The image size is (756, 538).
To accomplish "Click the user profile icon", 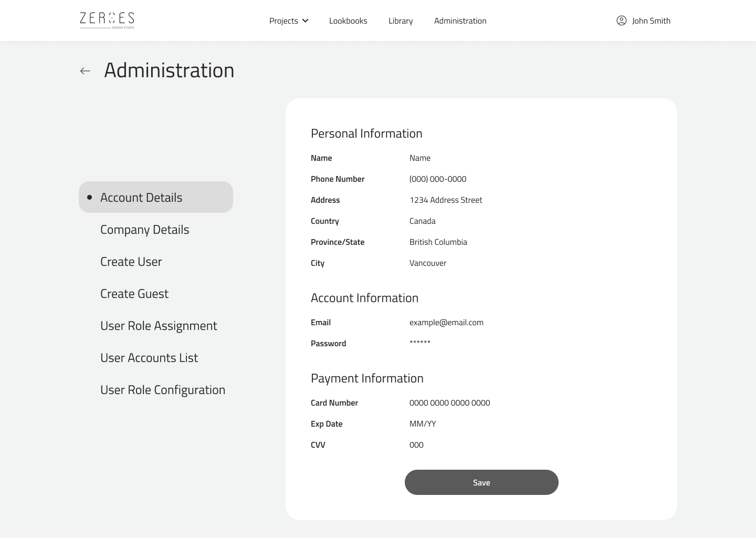I will (621, 20).
